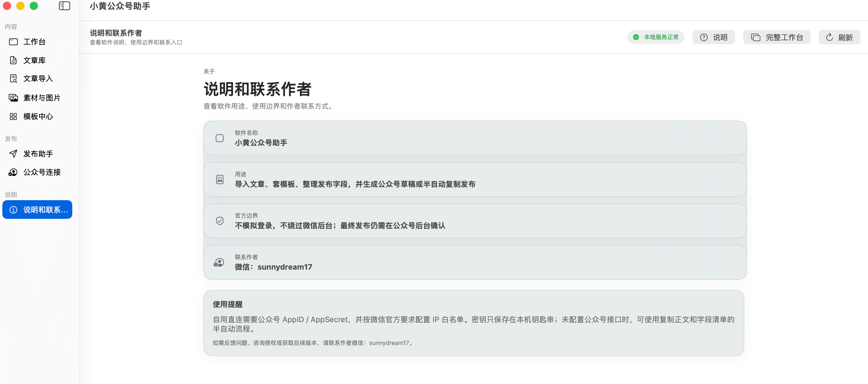The image size is (868, 384).
Task: Click the 说明和联系作者 toolbar title
Action: pos(116,33)
